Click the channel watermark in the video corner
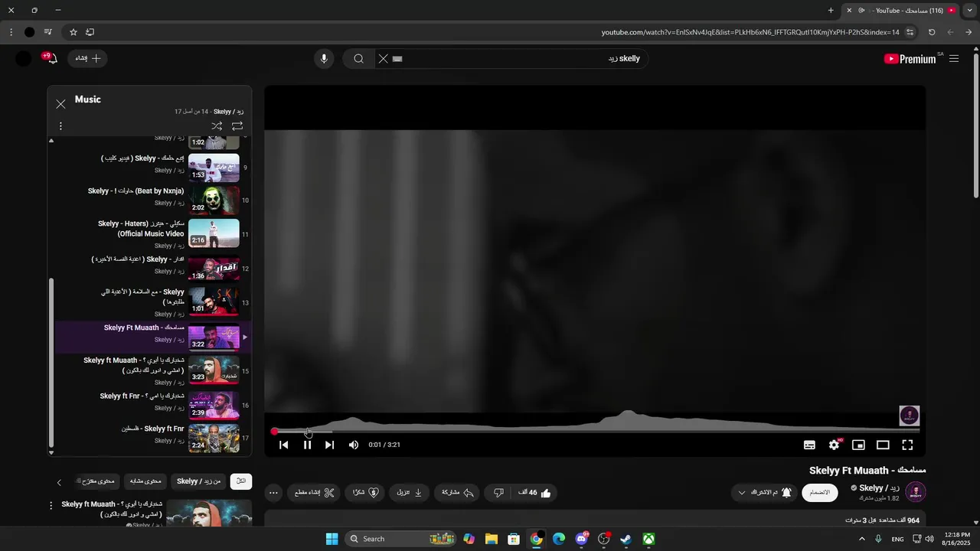This screenshot has width=980, height=551. coord(909,416)
